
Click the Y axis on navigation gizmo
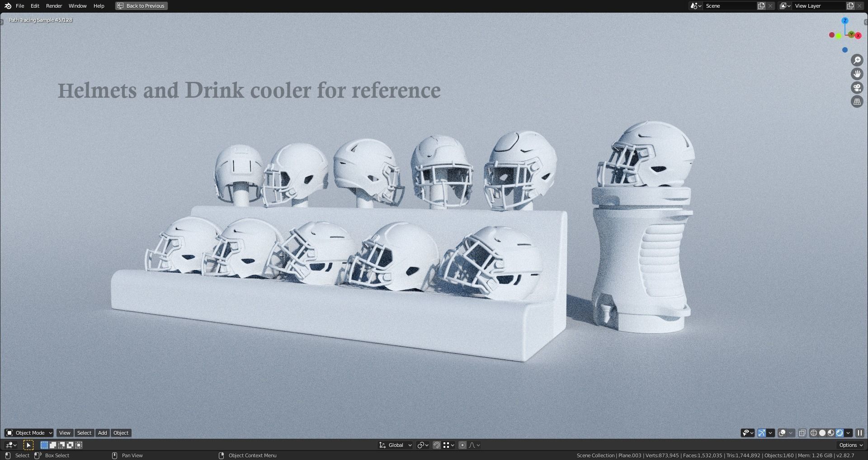[x=852, y=34]
